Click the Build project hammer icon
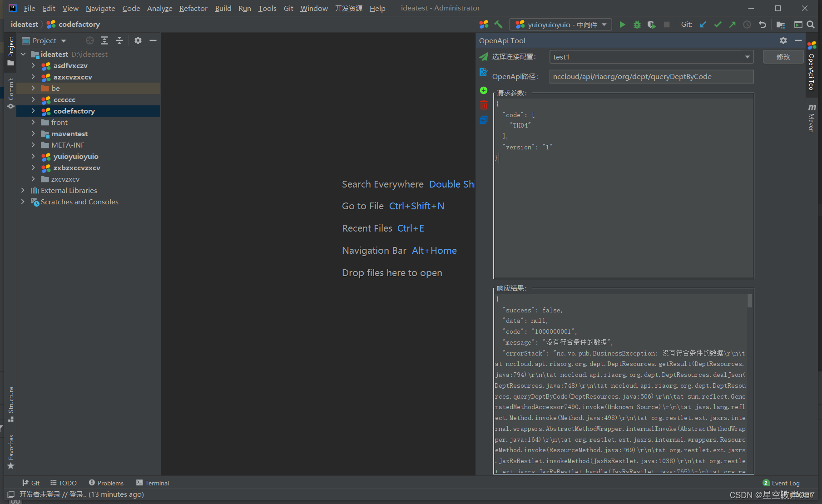822x504 pixels. click(499, 25)
